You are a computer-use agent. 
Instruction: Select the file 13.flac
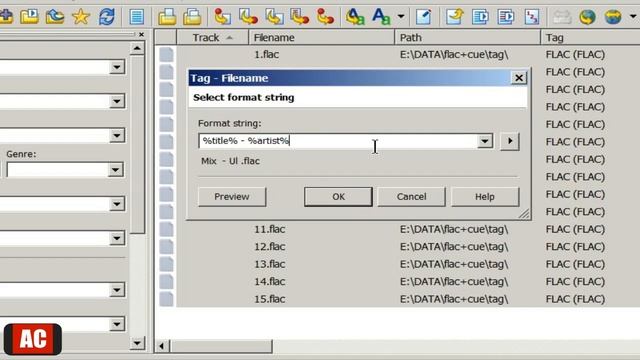[270, 264]
